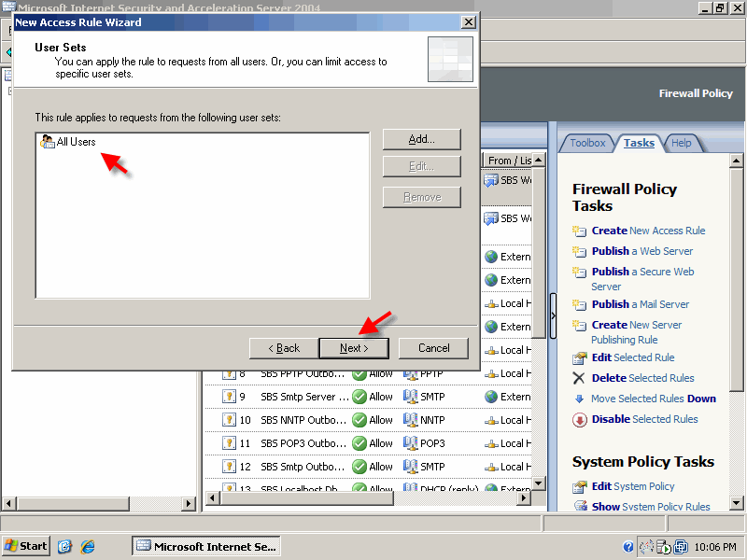
Task: Click left tree pane scrollbar left arrow
Action: tap(9, 503)
